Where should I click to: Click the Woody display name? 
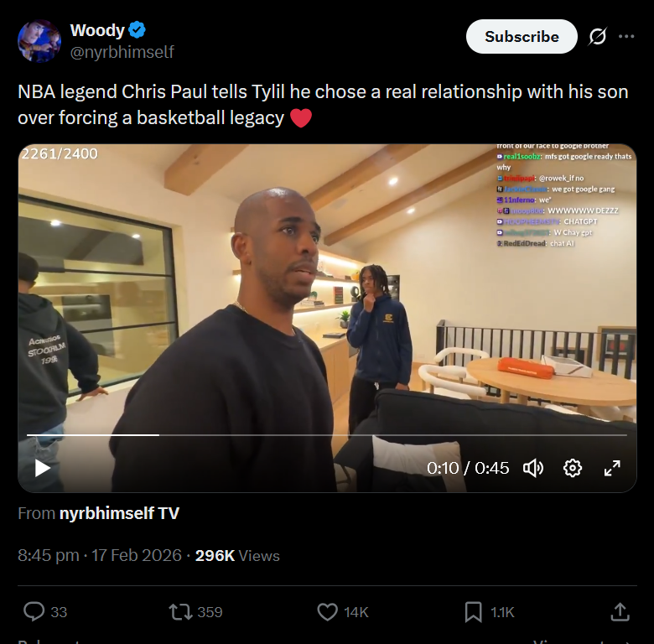pyautogui.click(x=97, y=30)
